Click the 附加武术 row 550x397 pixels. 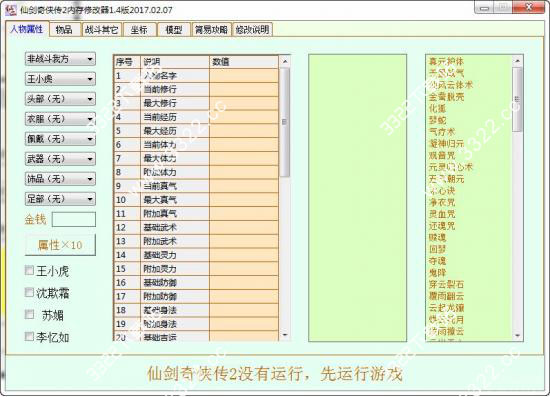(196, 241)
